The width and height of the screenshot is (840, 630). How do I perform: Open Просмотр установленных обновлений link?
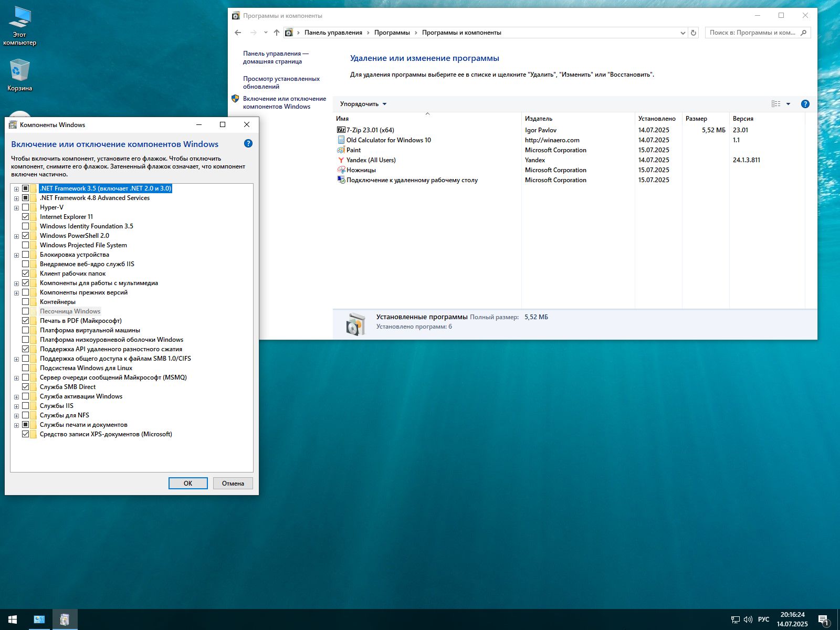pos(281,82)
